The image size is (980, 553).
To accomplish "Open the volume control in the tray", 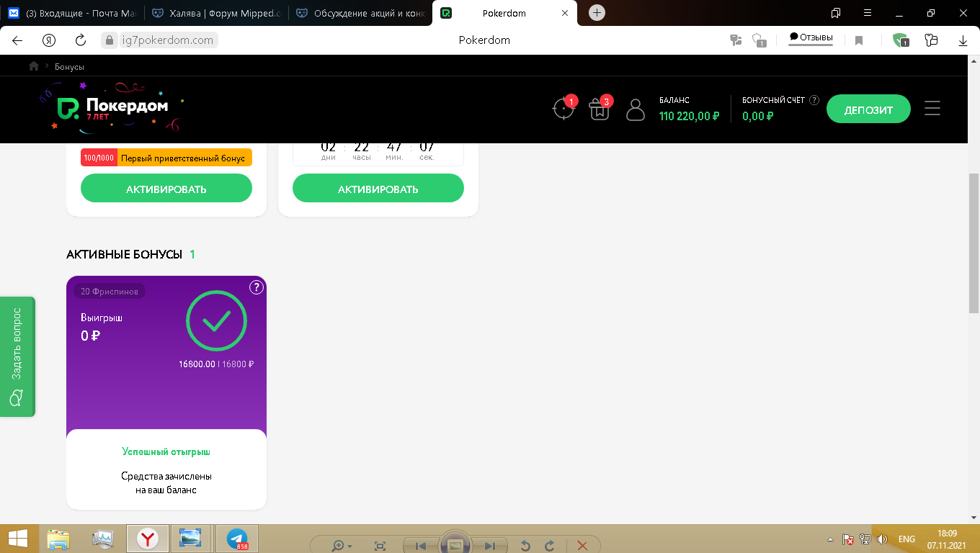I will [882, 539].
